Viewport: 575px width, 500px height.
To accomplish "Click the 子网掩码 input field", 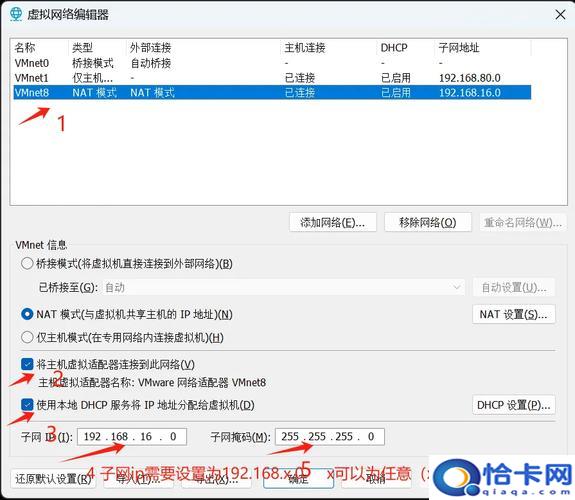I will tap(330, 437).
